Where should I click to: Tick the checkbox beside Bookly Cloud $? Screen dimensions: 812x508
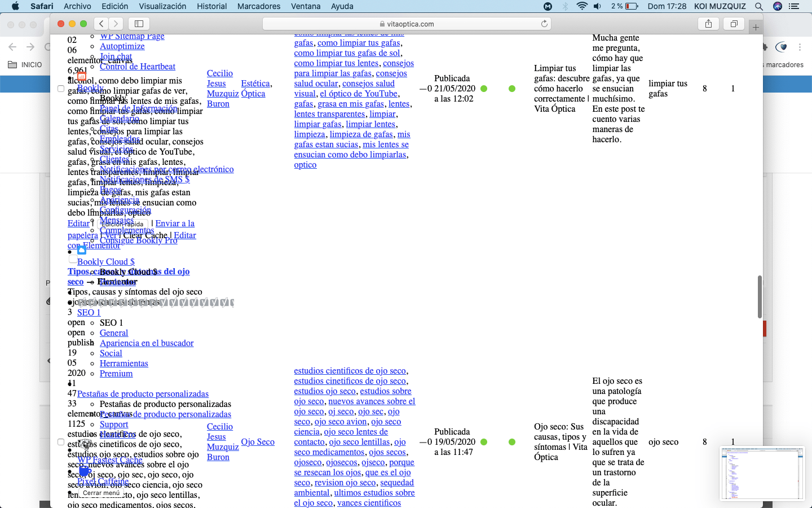tap(72, 260)
